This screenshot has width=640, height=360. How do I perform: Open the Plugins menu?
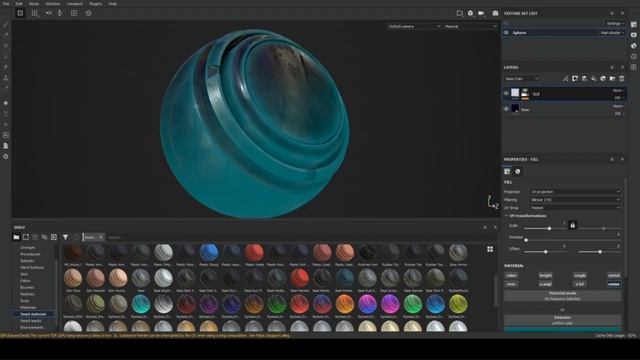click(x=96, y=4)
